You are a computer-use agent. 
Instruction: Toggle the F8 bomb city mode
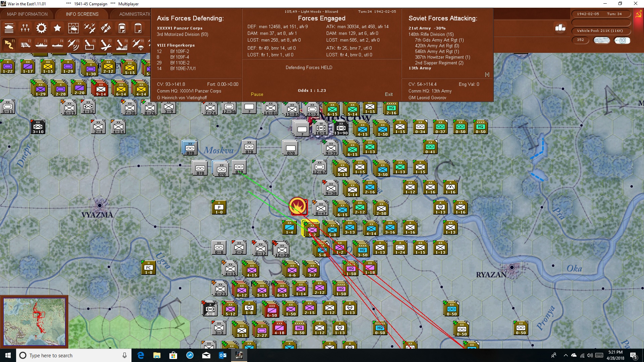pos(122,45)
